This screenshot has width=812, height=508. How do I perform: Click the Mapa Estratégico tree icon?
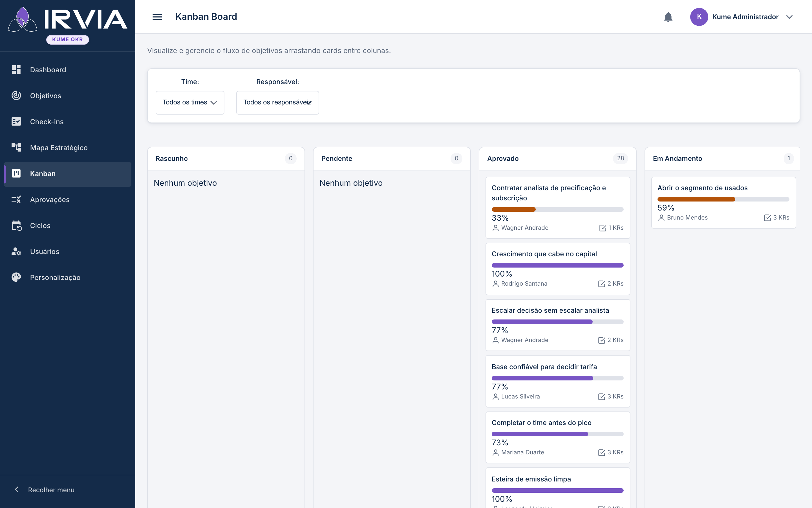tap(16, 147)
